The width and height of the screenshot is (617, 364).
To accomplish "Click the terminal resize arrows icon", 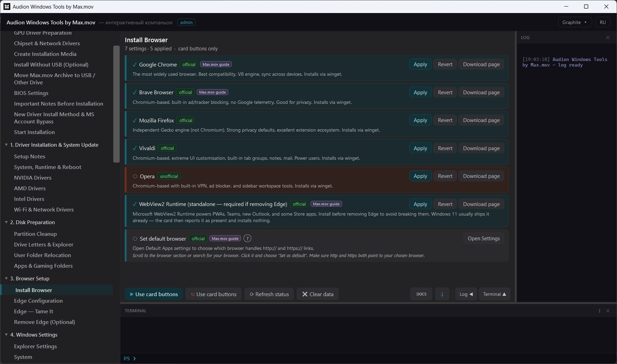I will (x=600, y=311).
